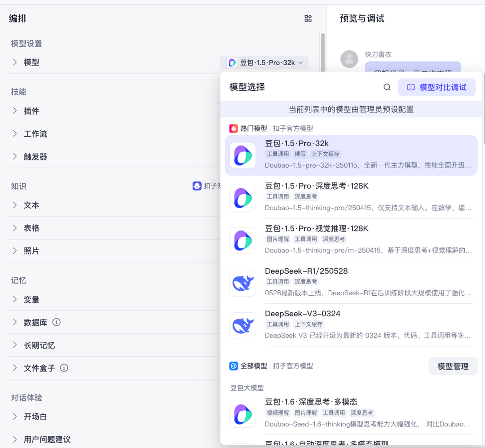Expand the 模型 section
The image size is (485, 448).
(x=15, y=62)
